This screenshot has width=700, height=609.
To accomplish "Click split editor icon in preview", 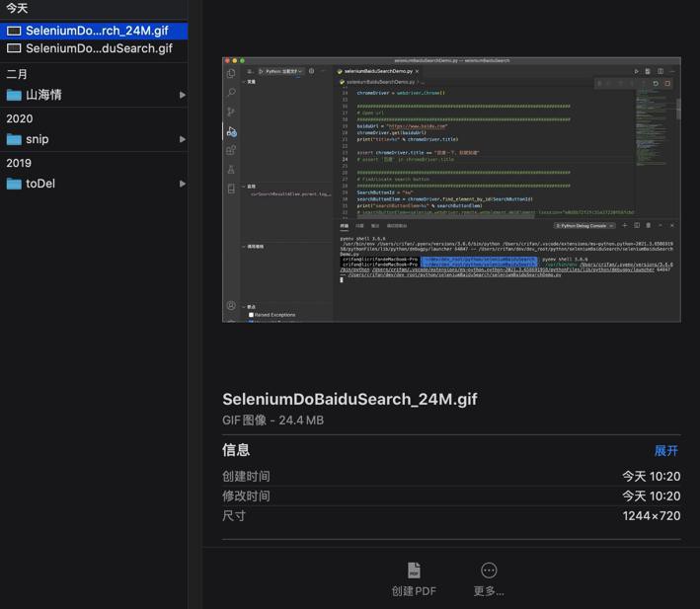I will [x=661, y=71].
